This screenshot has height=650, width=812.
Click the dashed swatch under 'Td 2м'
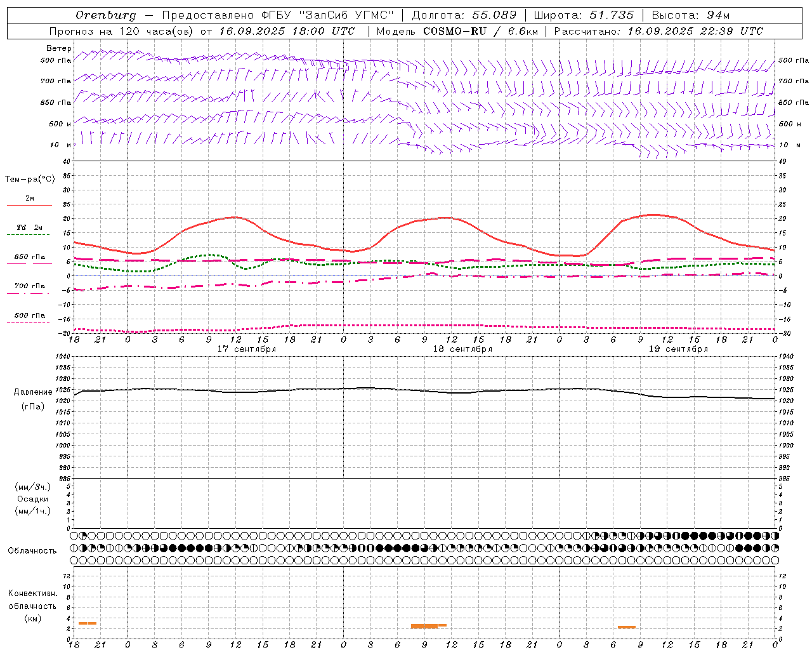tap(28, 235)
